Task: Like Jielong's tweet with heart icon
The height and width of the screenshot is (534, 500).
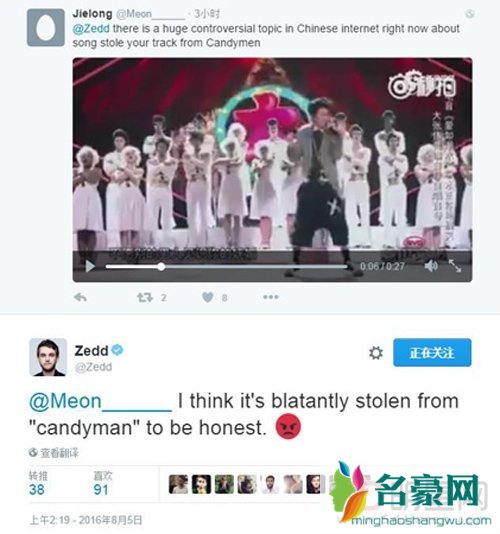Action: 207,297
